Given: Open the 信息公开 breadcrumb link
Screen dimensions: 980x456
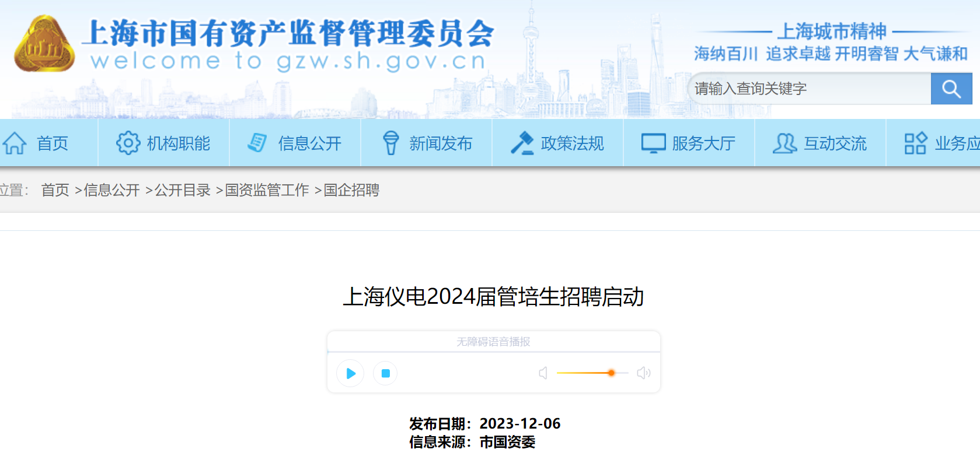Looking at the screenshot, I should point(111,190).
